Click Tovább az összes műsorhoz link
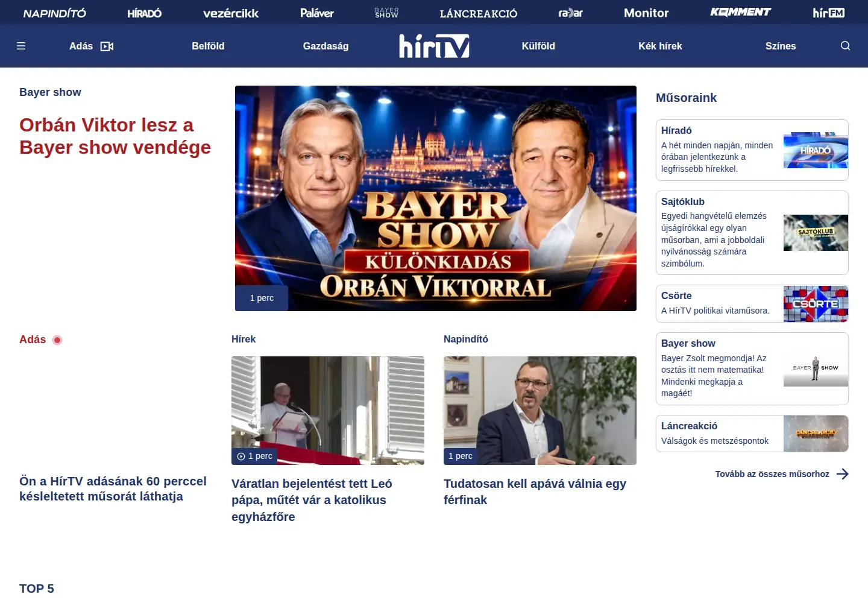 coord(772,474)
